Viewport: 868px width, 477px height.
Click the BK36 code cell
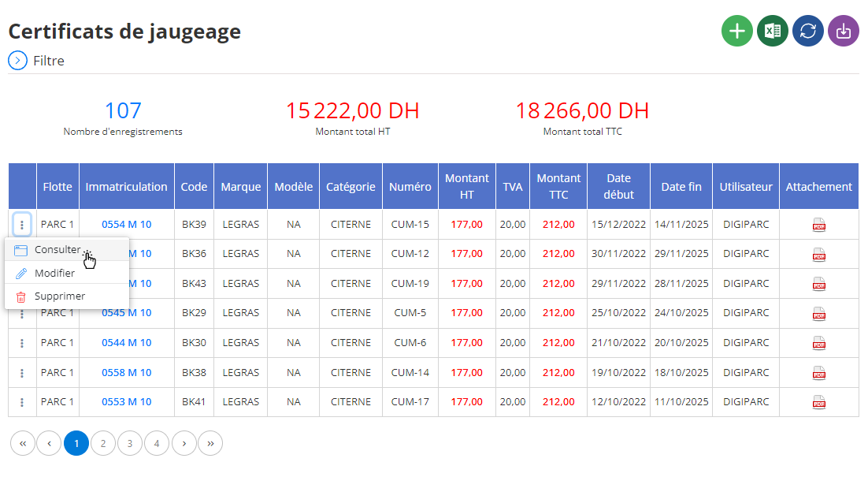[194, 254]
